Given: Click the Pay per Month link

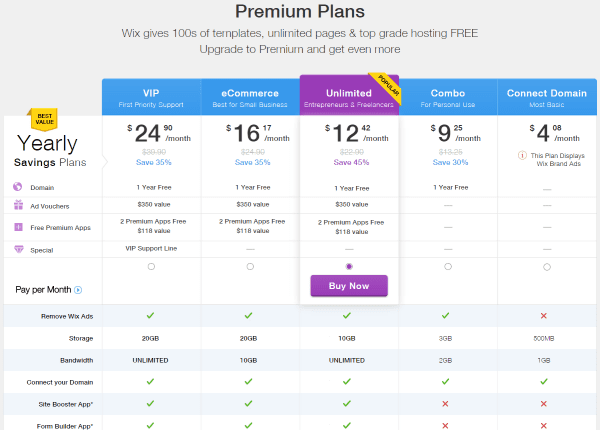Looking at the screenshot, I should tap(43, 290).
